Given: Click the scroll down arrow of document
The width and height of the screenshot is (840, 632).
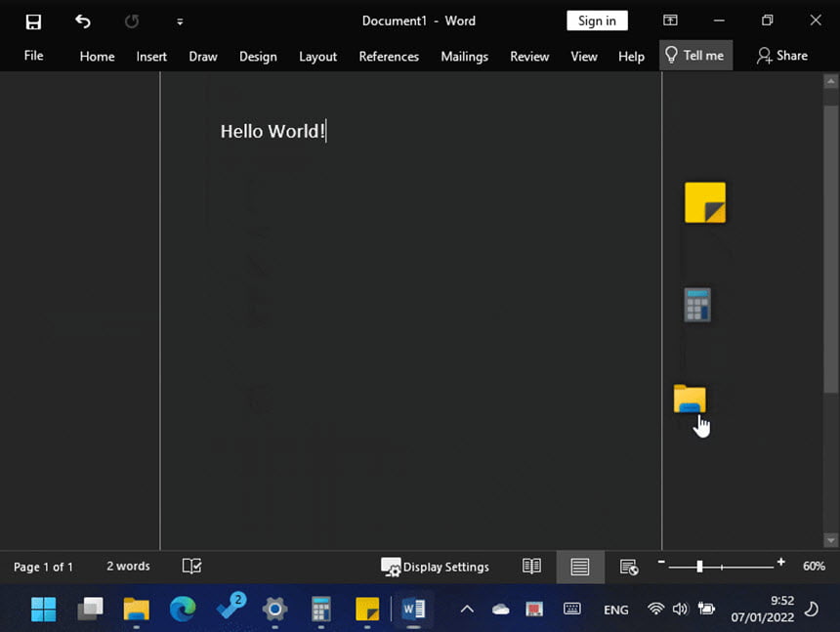Looking at the screenshot, I should pyautogui.click(x=831, y=540).
